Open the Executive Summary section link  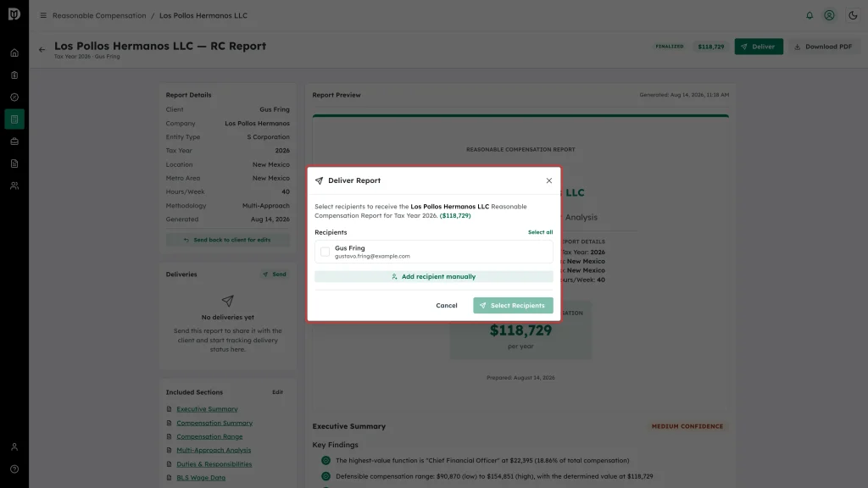207,409
